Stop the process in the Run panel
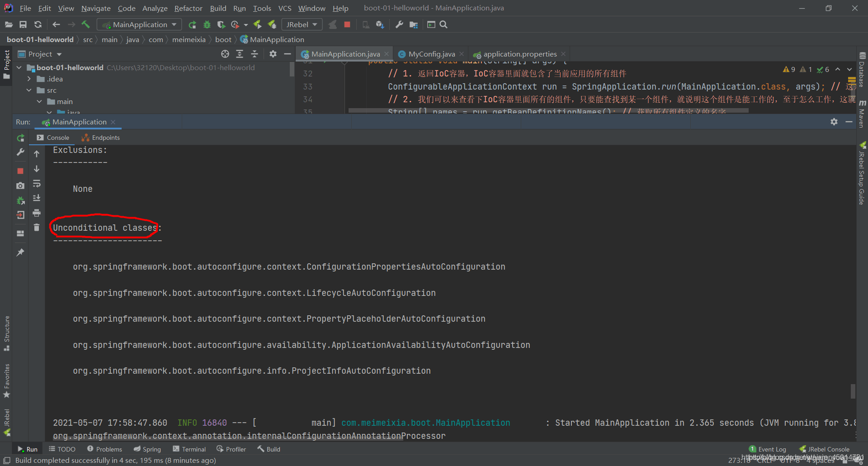The image size is (868, 466). [20, 171]
